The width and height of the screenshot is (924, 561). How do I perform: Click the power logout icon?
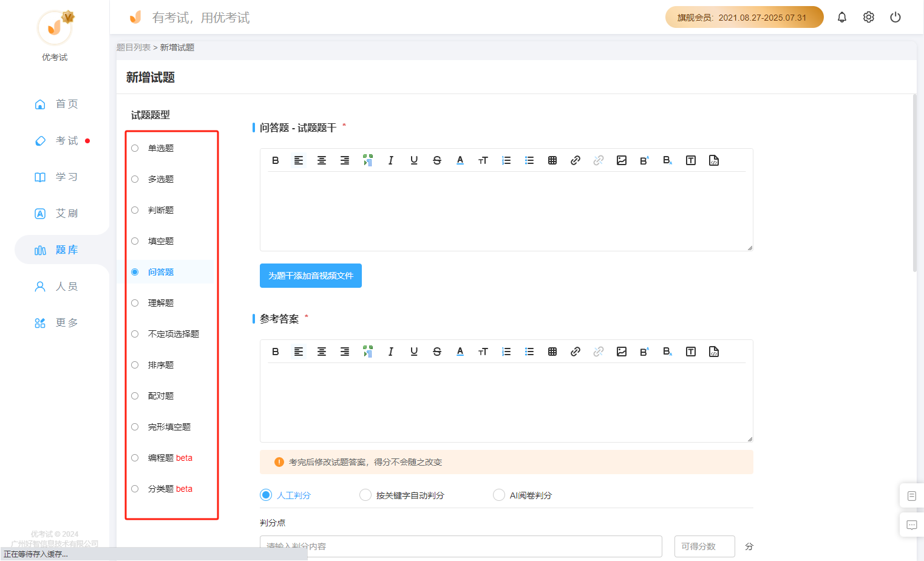pos(895,17)
